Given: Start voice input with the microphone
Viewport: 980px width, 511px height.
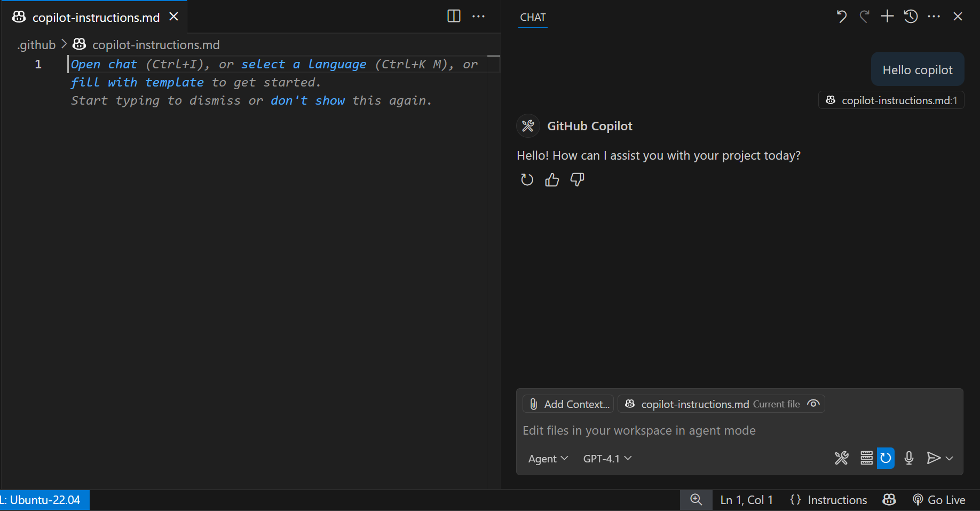Looking at the screenshot, I should (908, 458).
